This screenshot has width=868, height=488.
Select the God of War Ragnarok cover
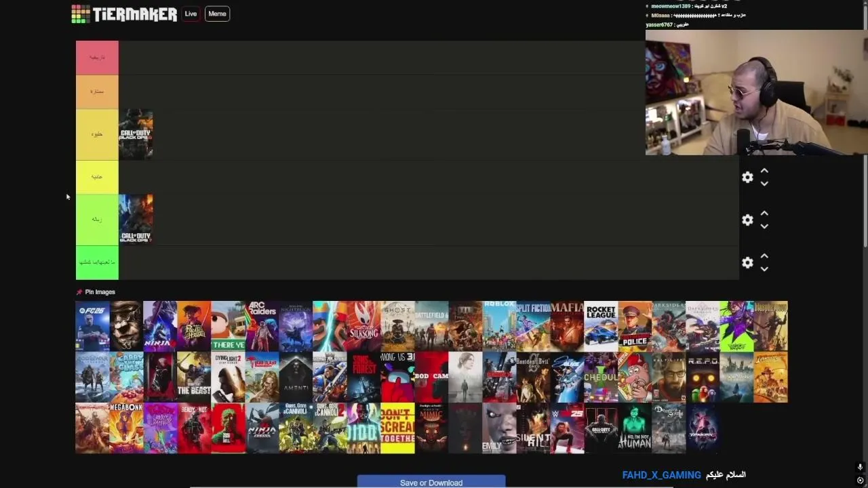(92, 377)
